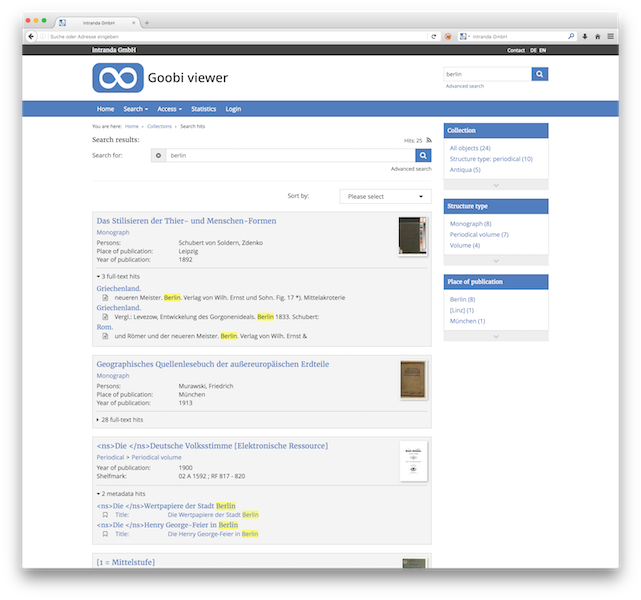Expand the Collection facet with chevron
641x600 pixels.
point(496,185)
